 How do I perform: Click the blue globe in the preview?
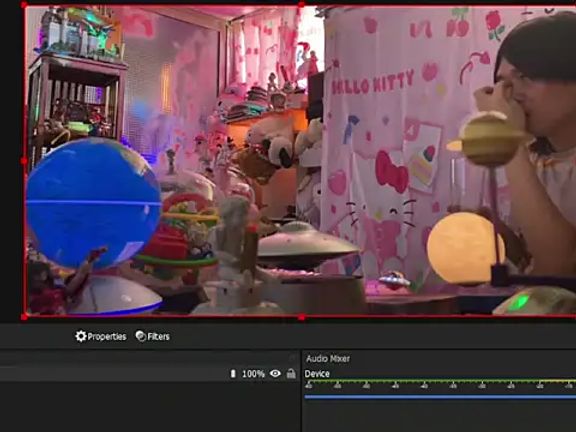[94, 202]
